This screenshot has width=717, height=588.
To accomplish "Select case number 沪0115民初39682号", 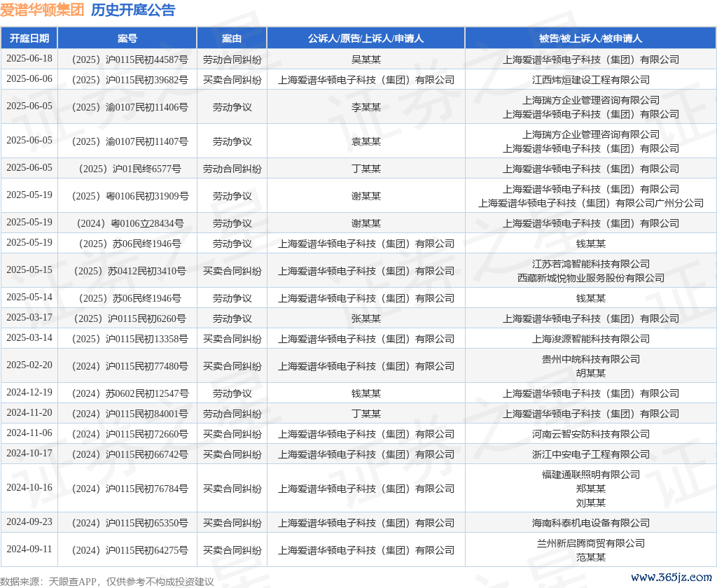I will (x=130, y=80).
